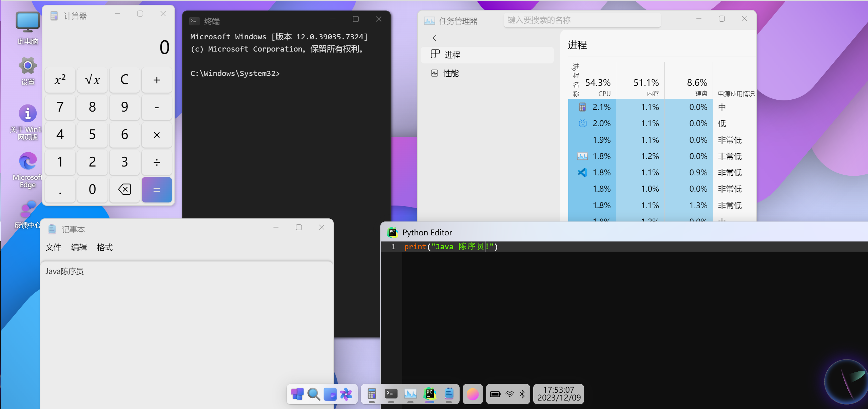868x409 pixels.
Task: Click into the Notepad text 'Java陈序员'
Action: coord(64,271)
